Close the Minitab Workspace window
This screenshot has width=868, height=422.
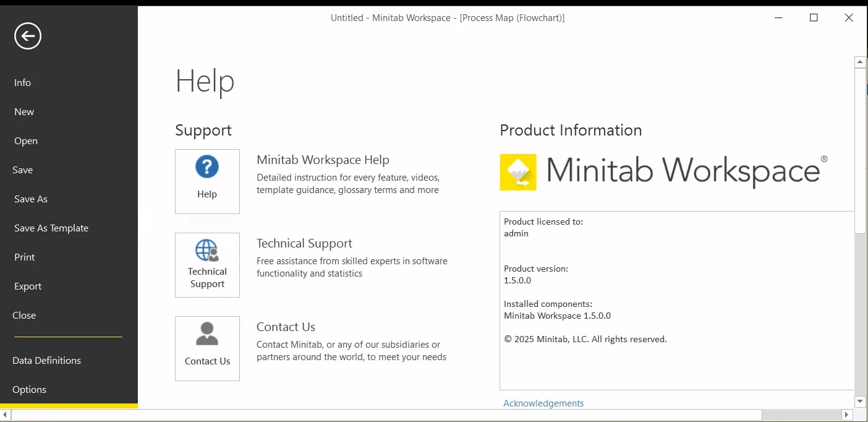pyautogui.click(x=849, y=18)
